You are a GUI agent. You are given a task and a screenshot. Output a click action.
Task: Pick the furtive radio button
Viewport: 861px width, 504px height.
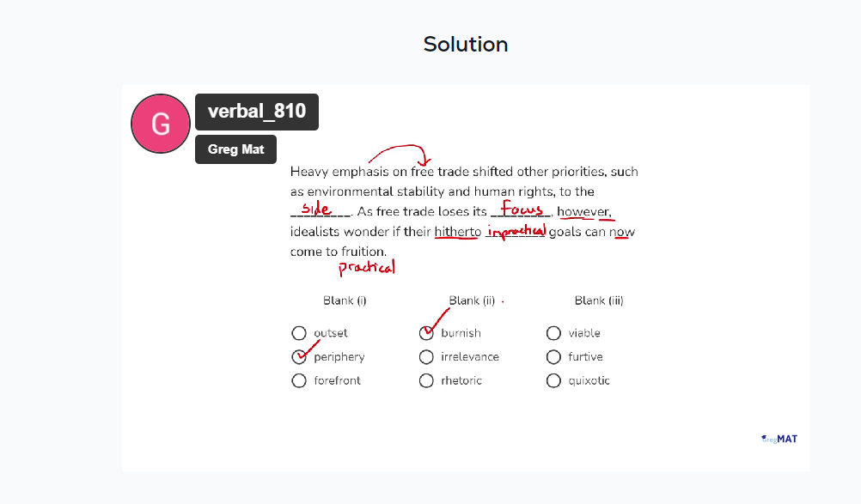click(x=553, y=357)
